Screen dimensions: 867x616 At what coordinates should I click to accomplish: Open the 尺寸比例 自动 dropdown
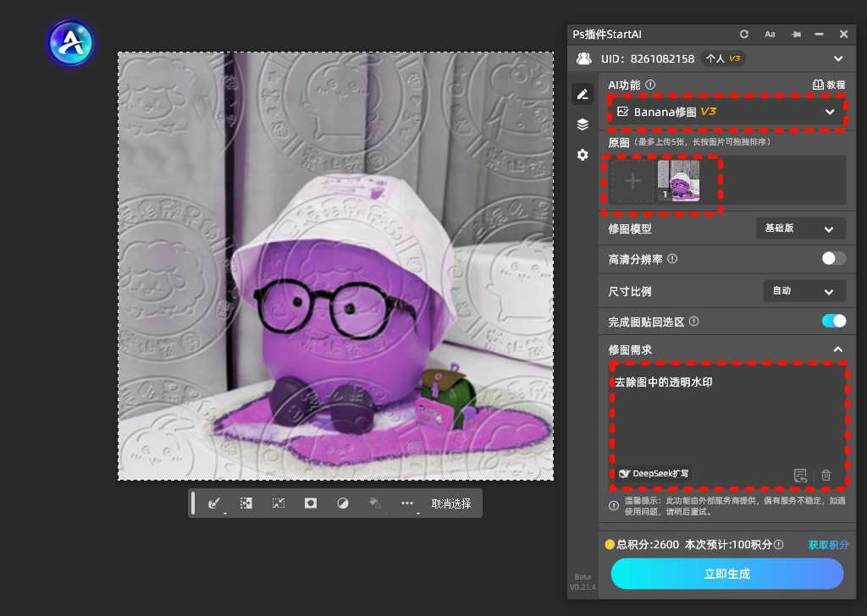click(x=803, y=291)
